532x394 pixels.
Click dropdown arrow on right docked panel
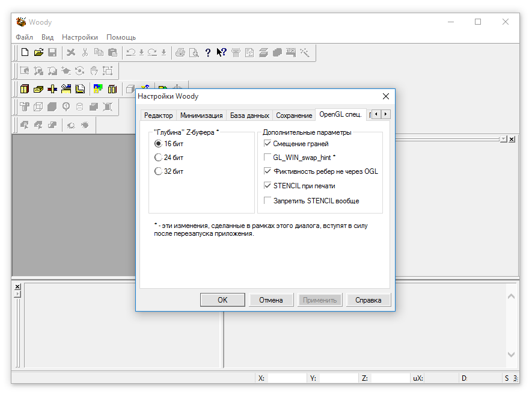(x=504, y=140)
